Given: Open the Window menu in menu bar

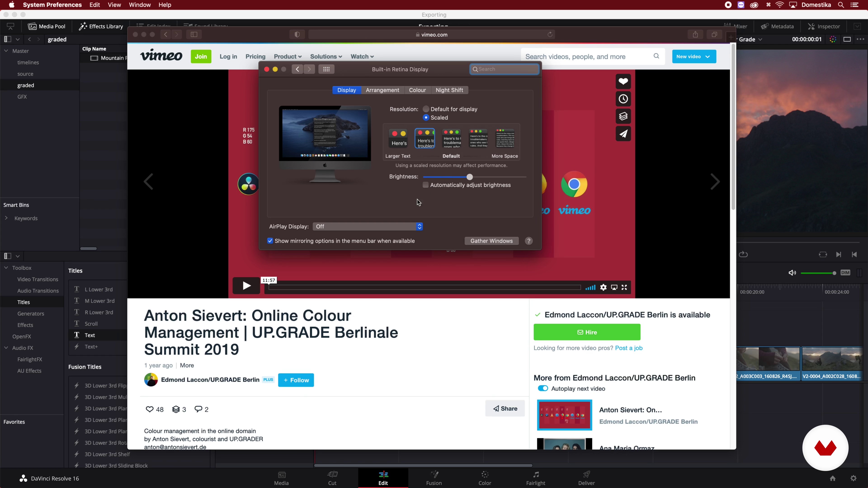Looking at the screenshot, I should click(139, 5).
